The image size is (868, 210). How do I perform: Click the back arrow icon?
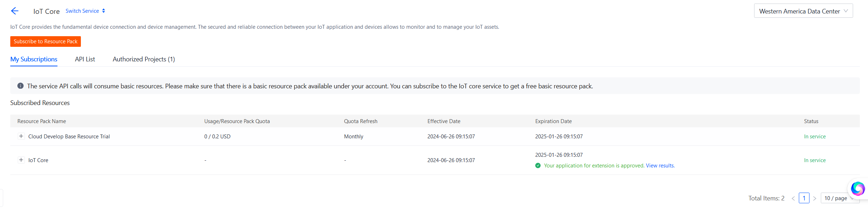(x=15, y=11)
